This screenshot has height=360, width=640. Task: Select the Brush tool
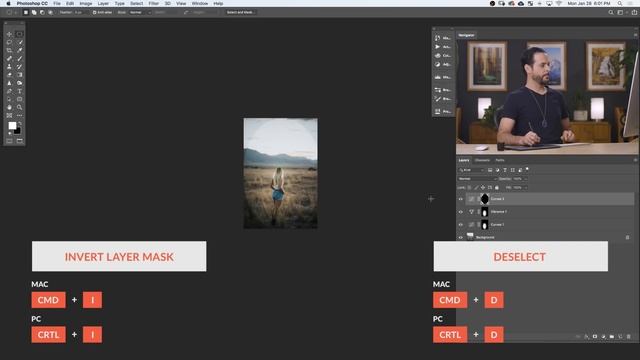19,59
